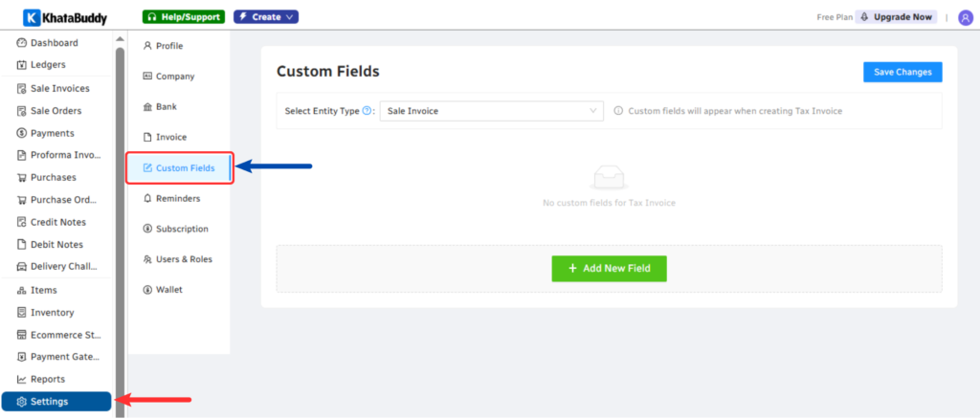Click the Dashboard gauge icon in sidebar
This screenshot has height=419, width=980.
point(22,43)
